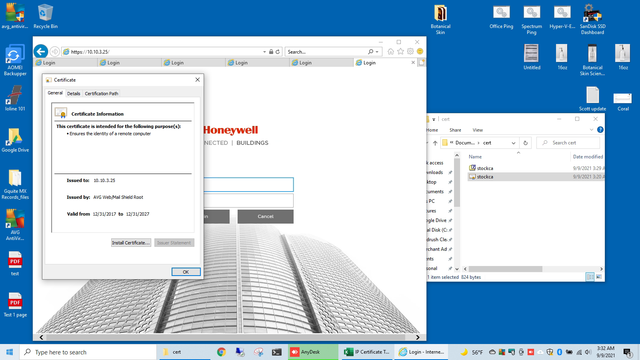Open the command prompt taskbar icon
Image resolution: width=640 pixels, height=360 pixels.
click(x=277, y=352)
